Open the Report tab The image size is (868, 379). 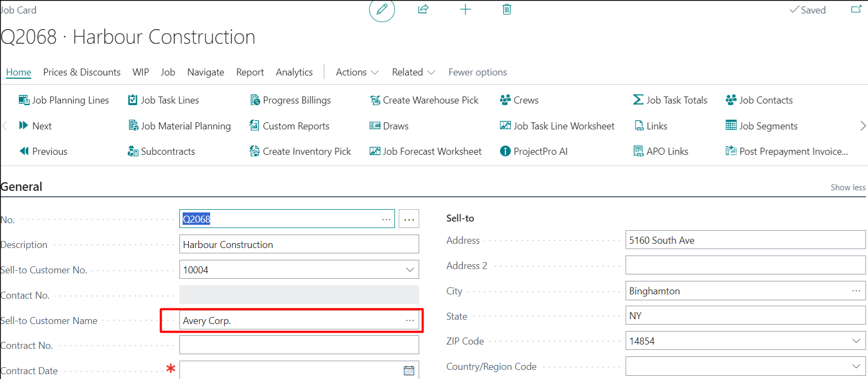(x=250, y=72)
